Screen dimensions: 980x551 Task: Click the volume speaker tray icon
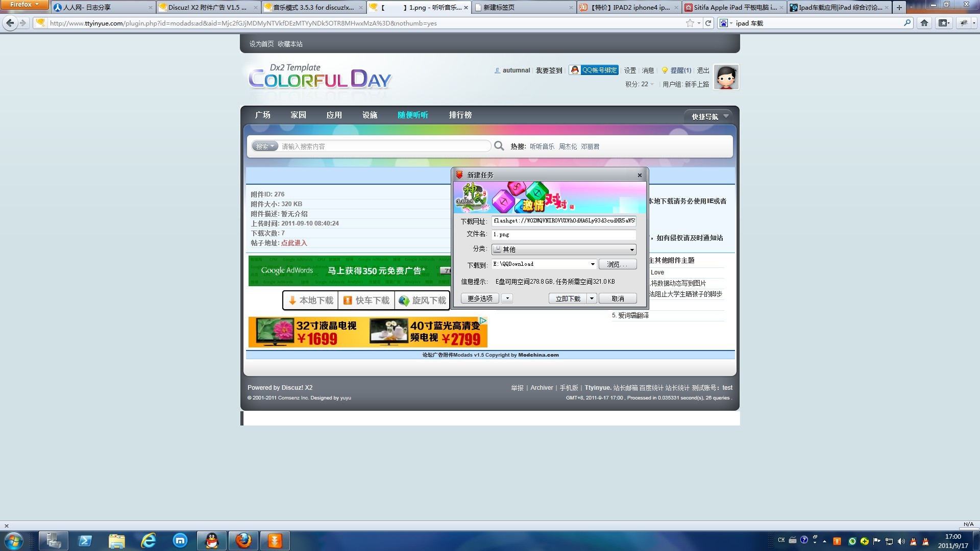coord(901,541)
